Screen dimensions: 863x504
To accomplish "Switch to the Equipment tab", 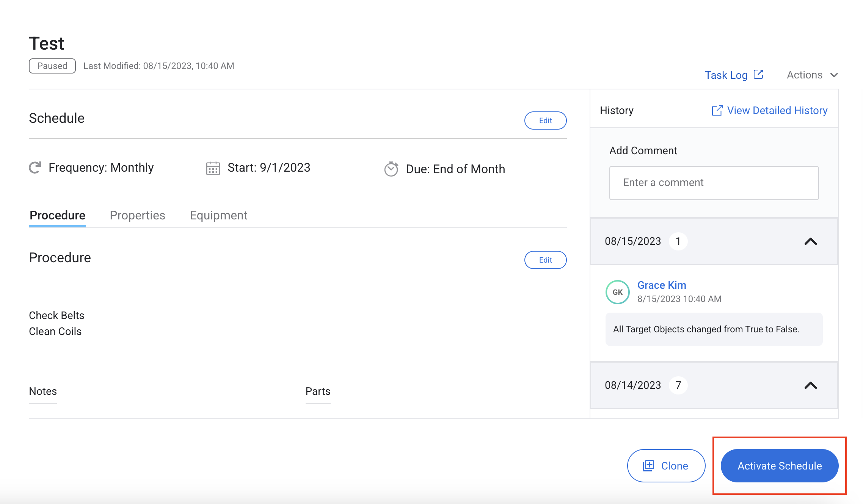I will click(x=218, y=215).
